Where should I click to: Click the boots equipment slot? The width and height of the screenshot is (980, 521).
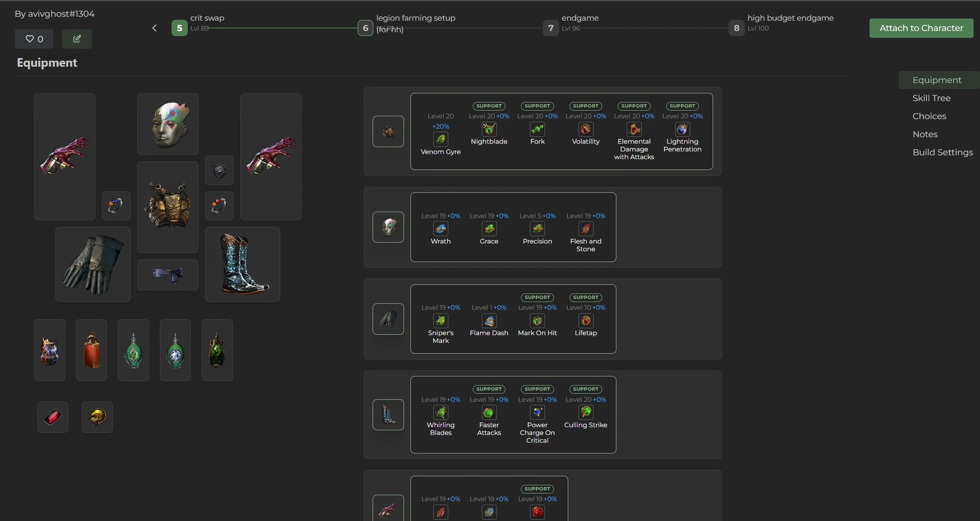[242, 264]
